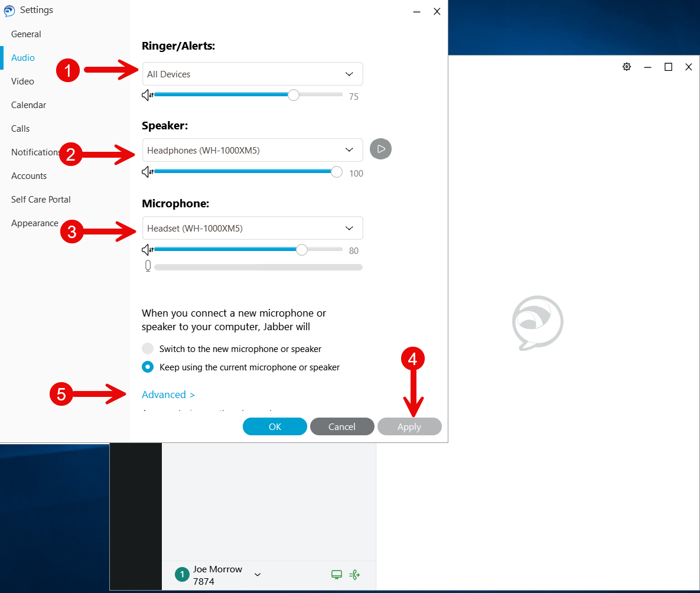Screen dimensions: 700x593
Task: Click the Ringer/Alerts volume speaker icon
Action: [148, 95]
